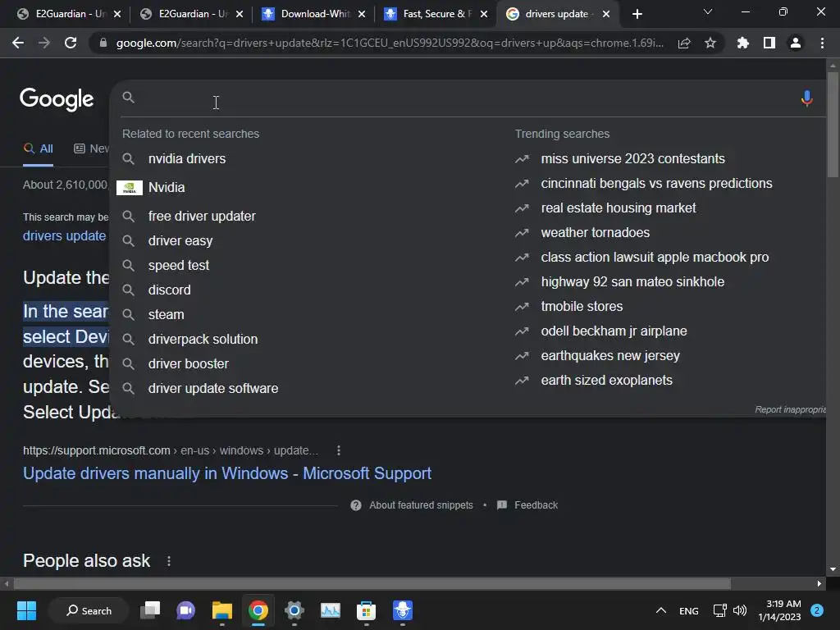Open the Extensions puzzle icon

tap(742, 43)
